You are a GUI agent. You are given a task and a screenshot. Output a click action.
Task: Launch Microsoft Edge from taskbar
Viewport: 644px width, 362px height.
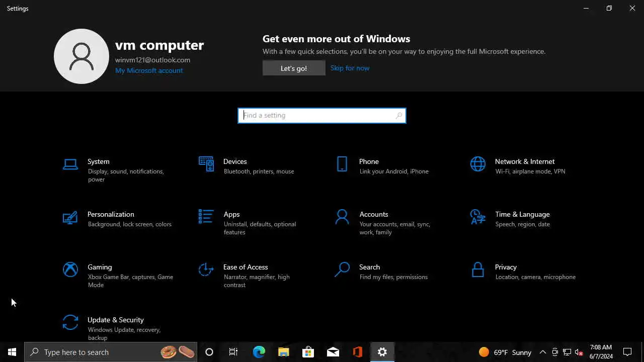pyautogui.click(x=259, y=352)
